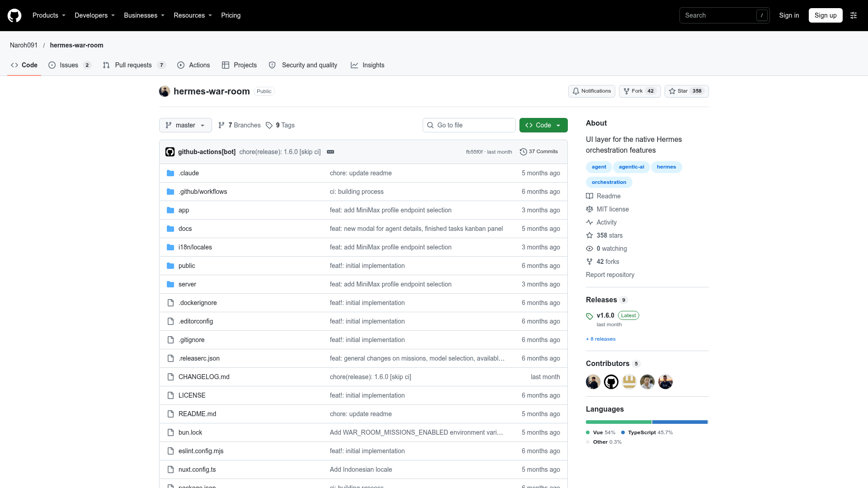
Task: Open the Products menu
Action: 49,15
